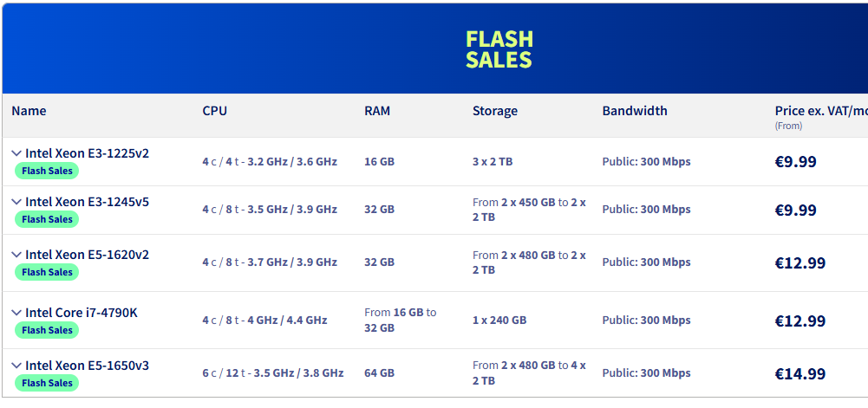This screenshot has height=408, width=868.
Task: Select the €14.99 price of E5-1650v3
Action: 800,373
